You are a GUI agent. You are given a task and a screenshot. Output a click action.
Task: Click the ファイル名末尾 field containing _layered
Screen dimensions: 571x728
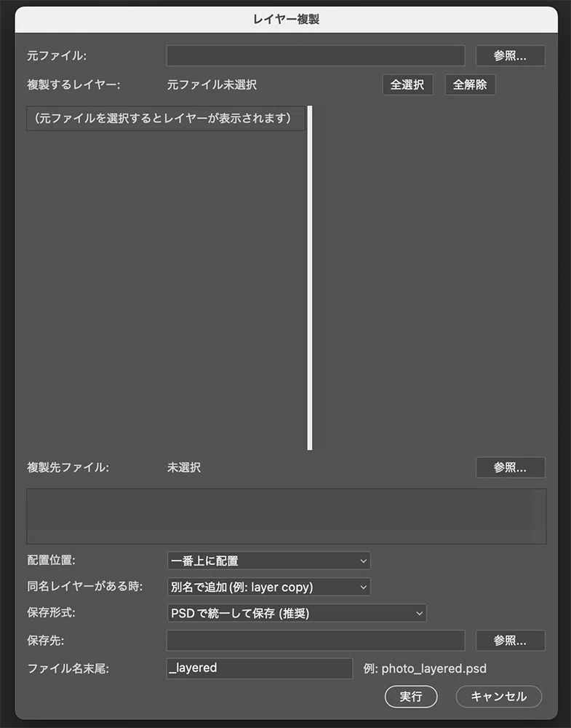(260, 668)
